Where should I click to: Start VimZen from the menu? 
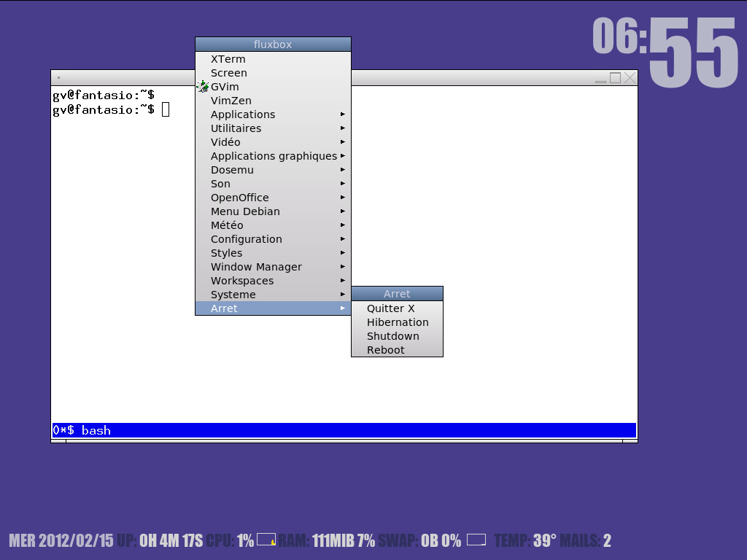273,101
